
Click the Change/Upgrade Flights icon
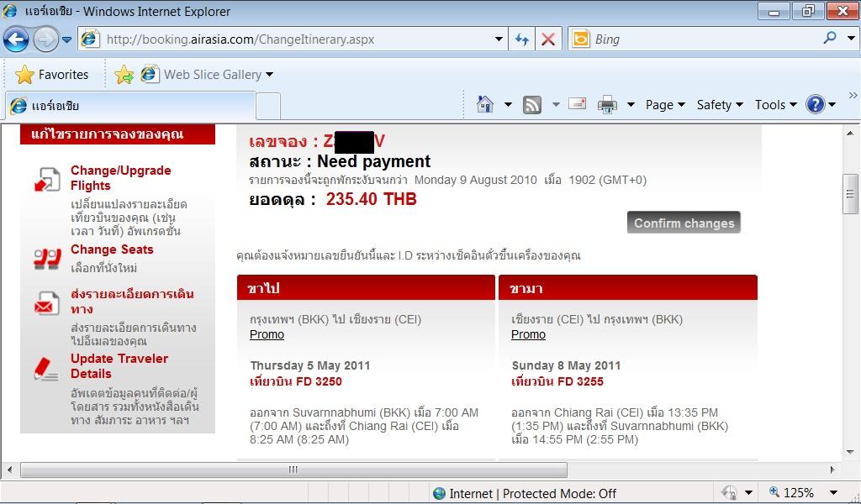coord(48,179)
